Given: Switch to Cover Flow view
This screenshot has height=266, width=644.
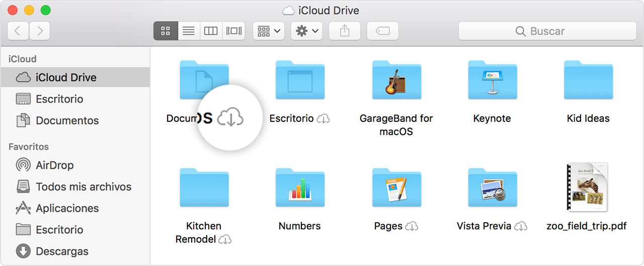Looking at the screenshot, I should point(233,31).
